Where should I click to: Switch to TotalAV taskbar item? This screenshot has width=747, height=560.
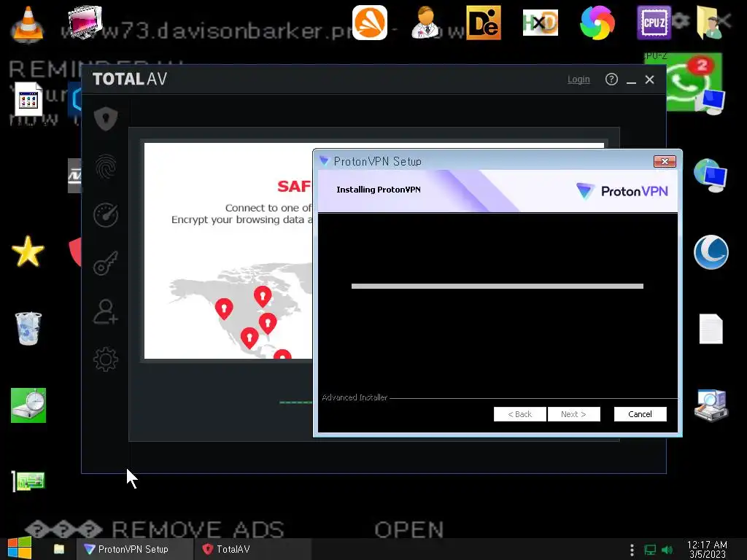253,549
